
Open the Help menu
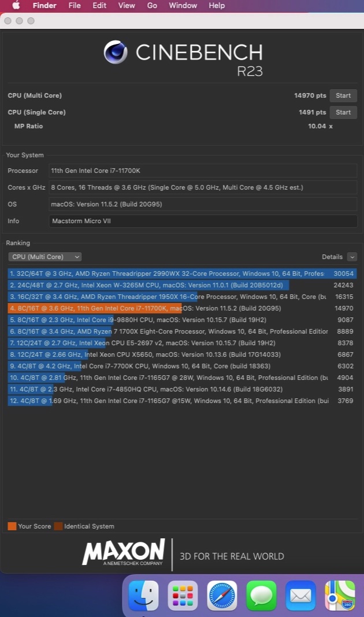(217, 6)
